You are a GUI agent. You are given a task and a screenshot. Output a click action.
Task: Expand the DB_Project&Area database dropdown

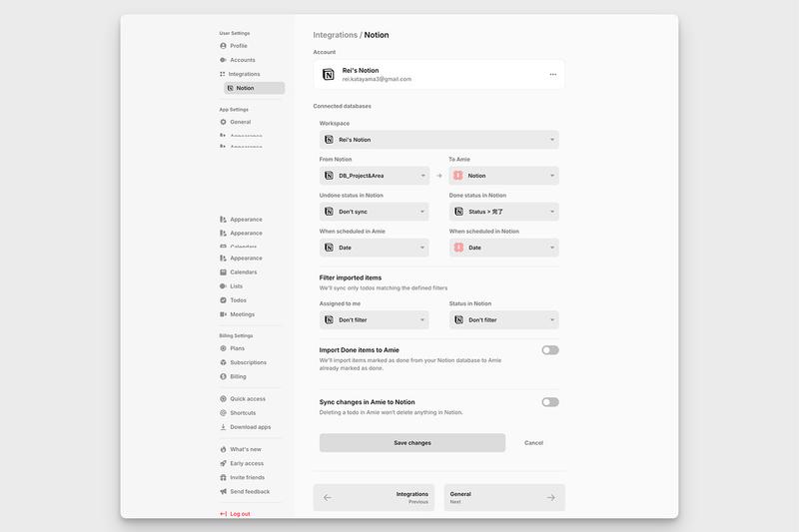[375, 176]
